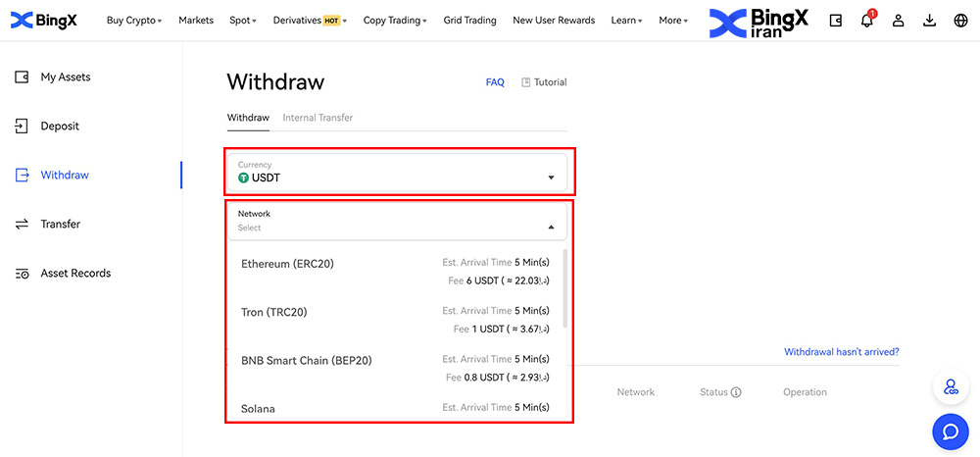
Task: Switch to the Internal Transfer tab
Action: [318, 118]
